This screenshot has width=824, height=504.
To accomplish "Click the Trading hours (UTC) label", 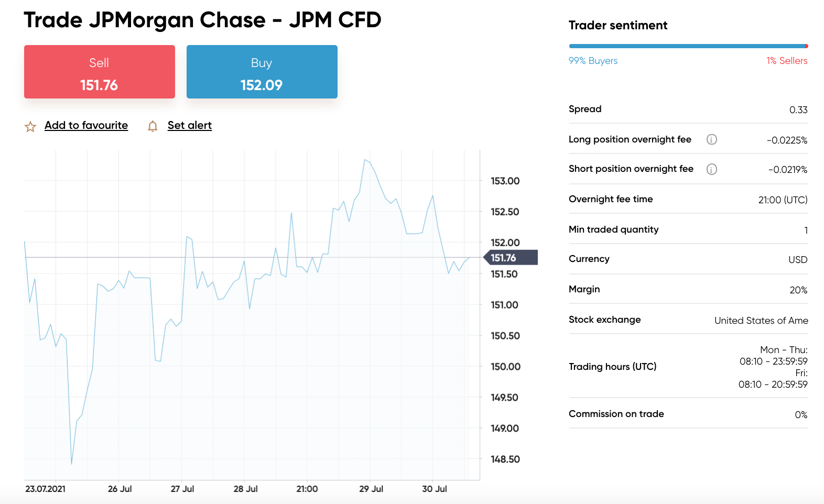I will (x=612, y=367).
